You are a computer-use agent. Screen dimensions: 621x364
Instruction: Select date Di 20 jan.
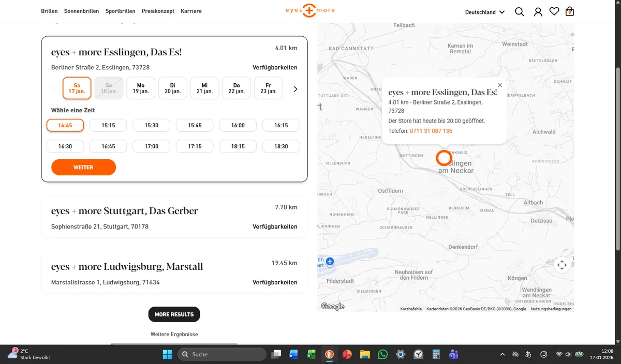coord(172,88)
